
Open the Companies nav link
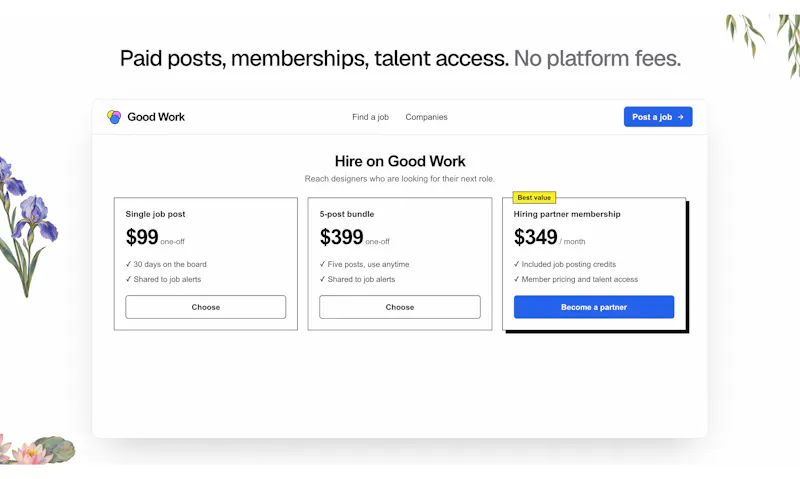[x=427, y=117]
